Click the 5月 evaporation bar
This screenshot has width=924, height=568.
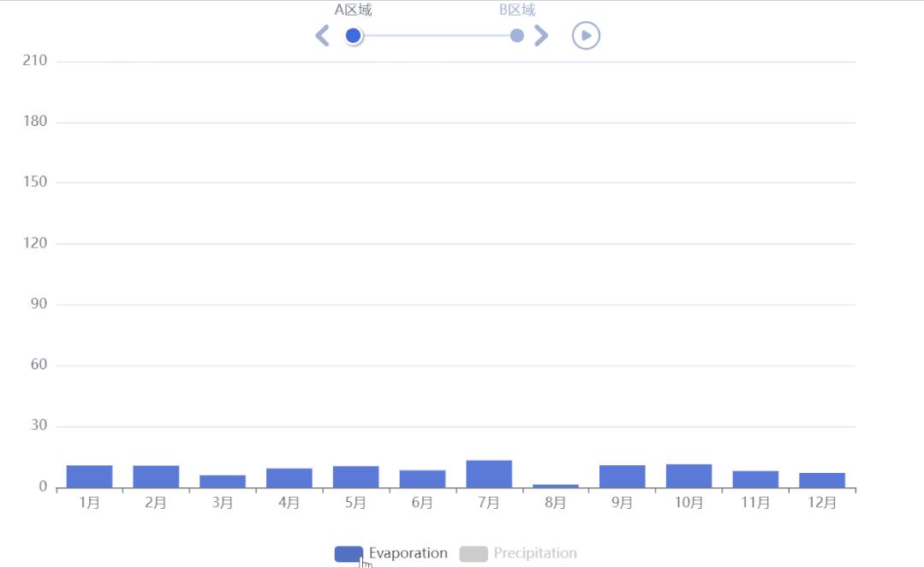[x=355, y=476]
